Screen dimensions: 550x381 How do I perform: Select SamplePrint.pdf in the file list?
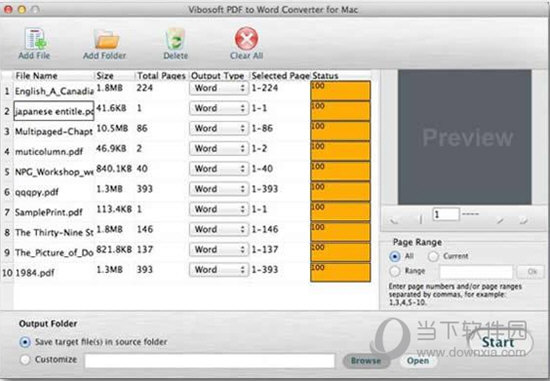tap(49, 212)
